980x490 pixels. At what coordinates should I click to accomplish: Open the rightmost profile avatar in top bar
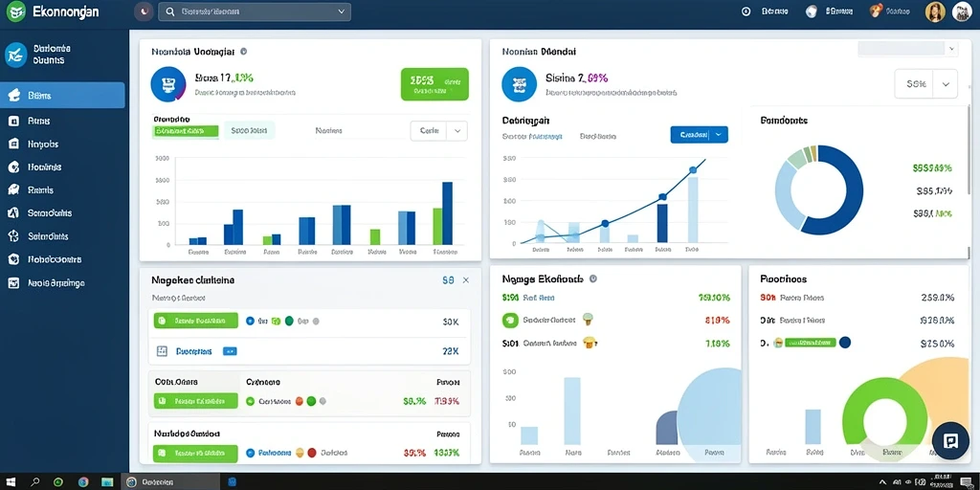pos(963,11)
